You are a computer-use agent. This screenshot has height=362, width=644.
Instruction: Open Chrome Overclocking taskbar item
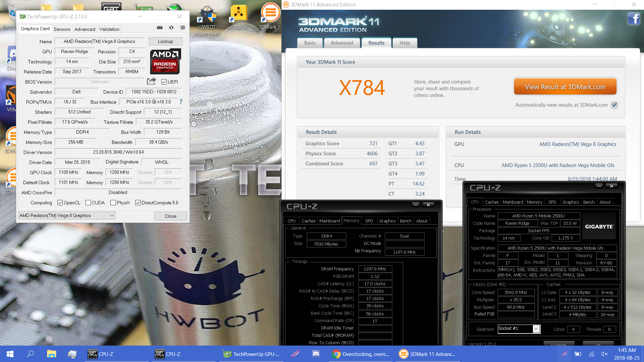(361, 354)
